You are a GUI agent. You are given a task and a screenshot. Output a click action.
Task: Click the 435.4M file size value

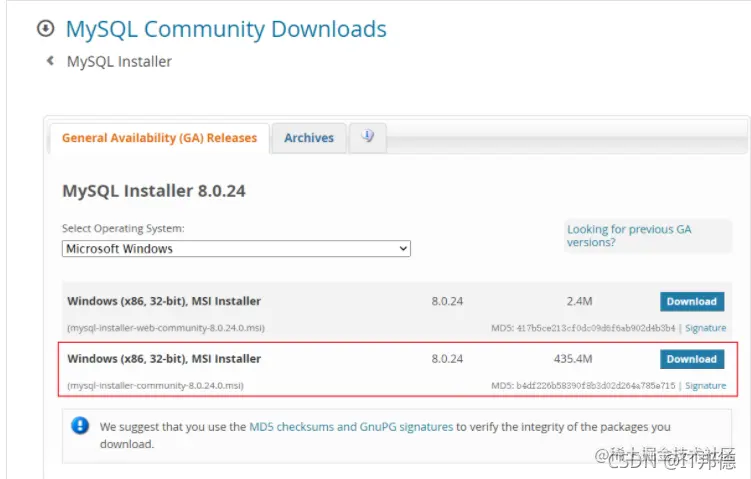coord(573,359)
